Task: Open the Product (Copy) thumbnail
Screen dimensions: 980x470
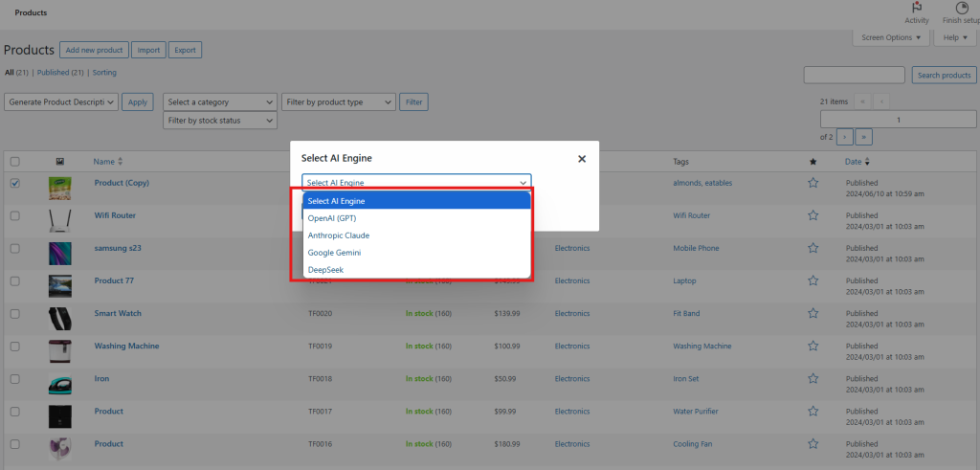Action: click(60, 189)
